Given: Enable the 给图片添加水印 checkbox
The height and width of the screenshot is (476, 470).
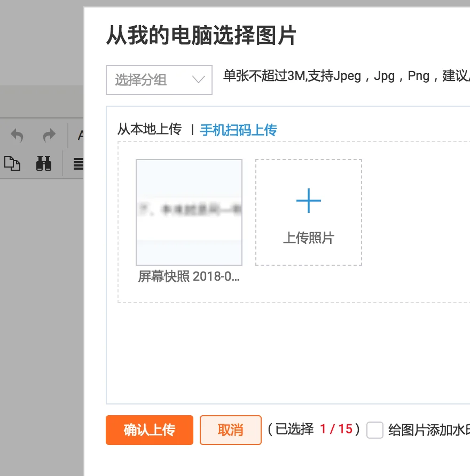Looking at the screenshot, I should (x=374, y=430).
